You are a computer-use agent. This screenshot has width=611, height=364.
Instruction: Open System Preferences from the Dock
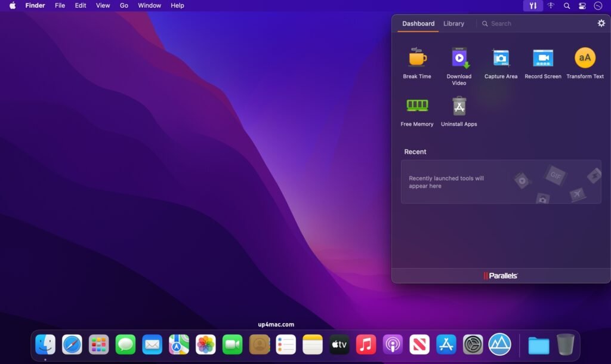(472, 344)
